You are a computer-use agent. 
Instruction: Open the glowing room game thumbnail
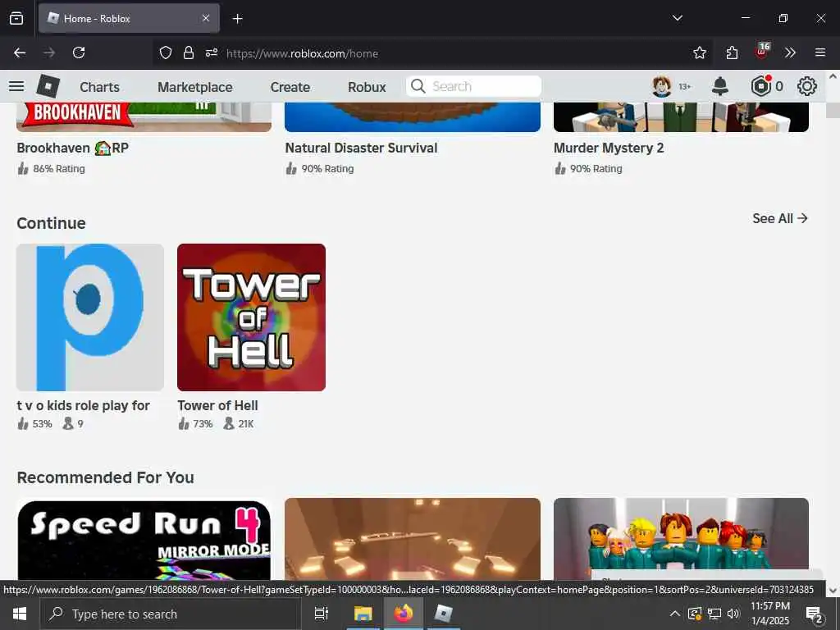[x=413, y=540]
